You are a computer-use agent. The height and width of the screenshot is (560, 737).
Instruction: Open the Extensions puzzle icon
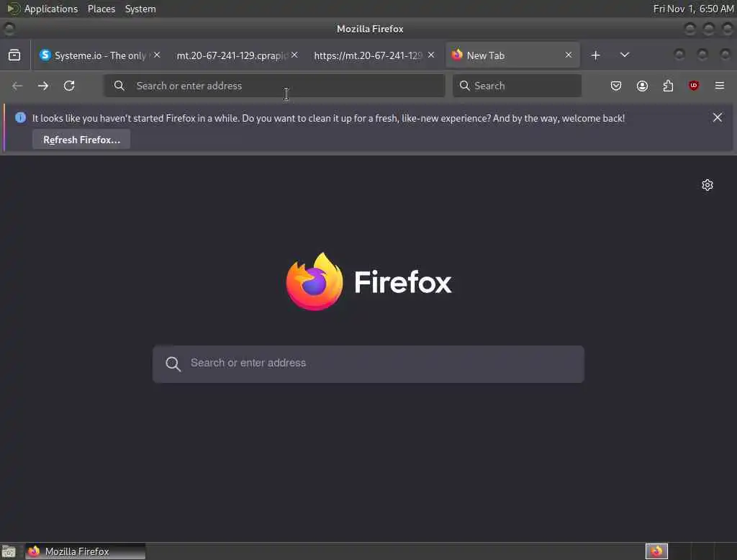(x=668, y=86)
